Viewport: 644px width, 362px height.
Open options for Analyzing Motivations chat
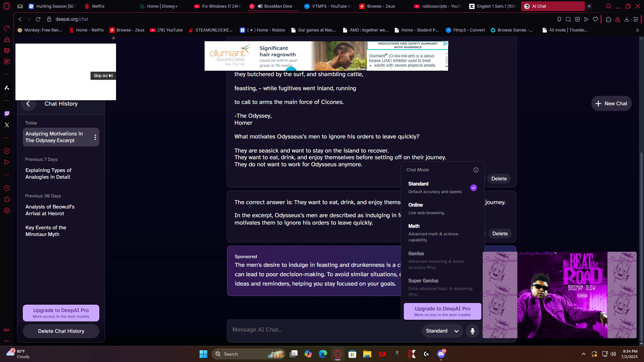95,137
